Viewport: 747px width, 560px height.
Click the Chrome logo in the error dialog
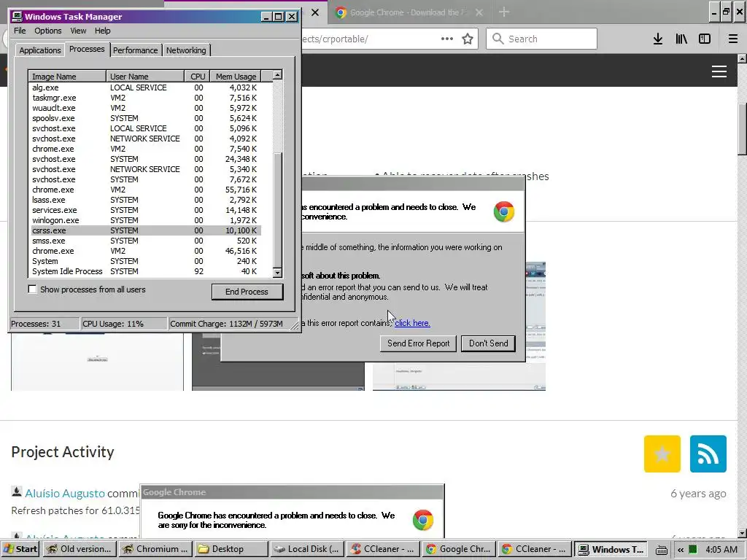504,211
